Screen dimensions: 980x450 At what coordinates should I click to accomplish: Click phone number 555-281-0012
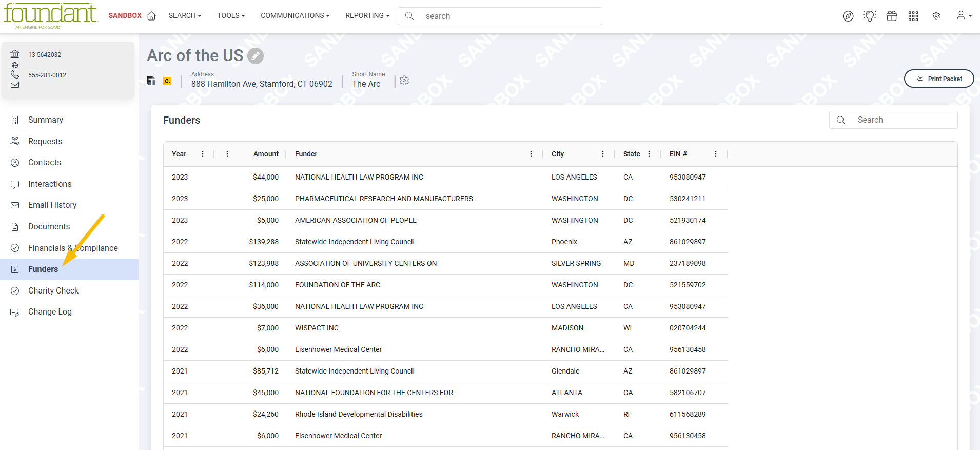pyautogui.click(x=47, y=75)
